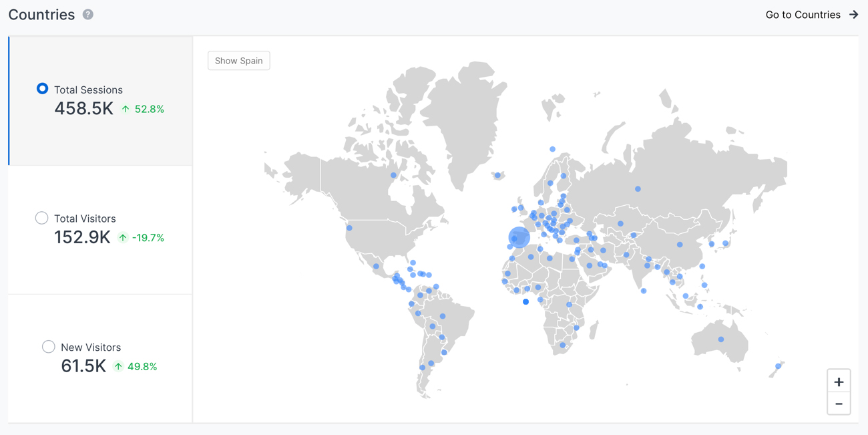Open the Go to Countries link
The width and height of the screenshot is (868, 435).
pos(803,15)
